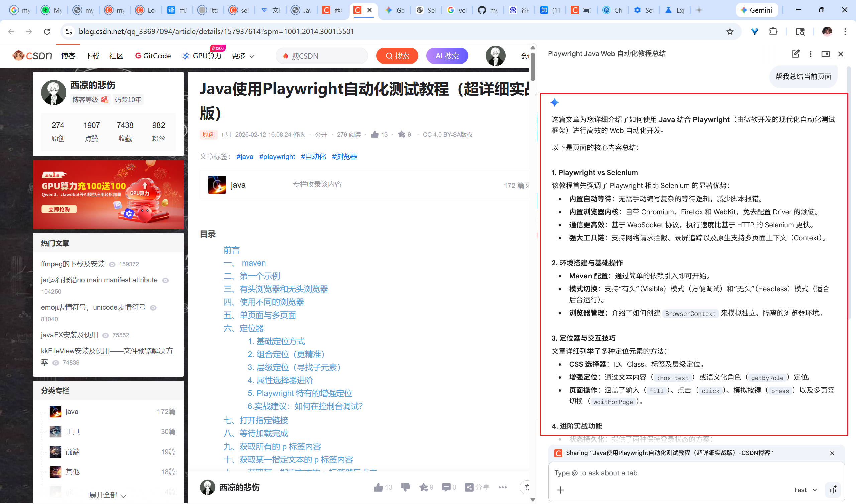Open the Fast model selector dropdown
This screenshot has width=856, height=504.
click(805, 490)
